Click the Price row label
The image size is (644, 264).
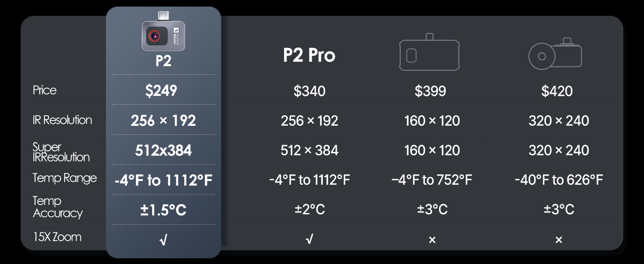tap(45, 90)
